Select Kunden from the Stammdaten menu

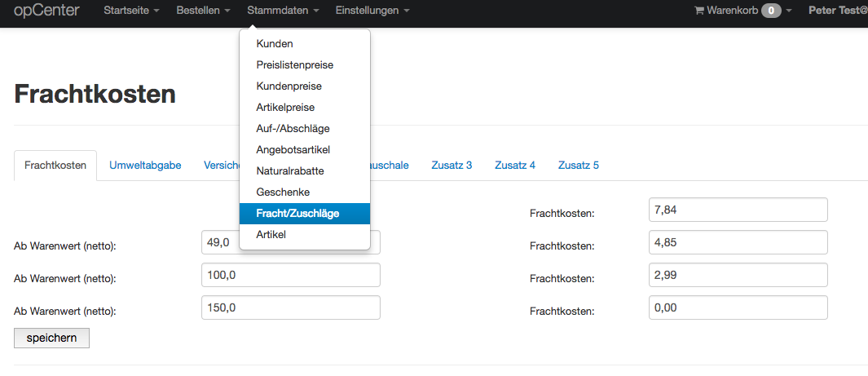[275, 44]
